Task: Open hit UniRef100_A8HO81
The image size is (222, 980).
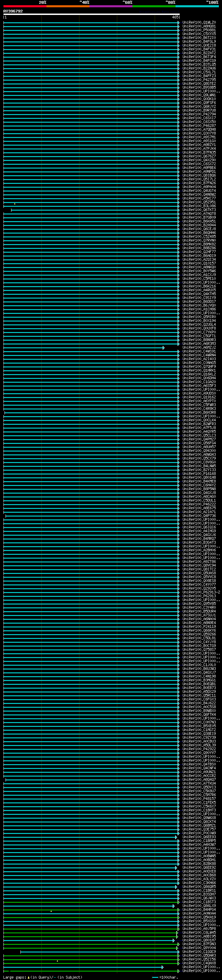Action: click(199, 26)
